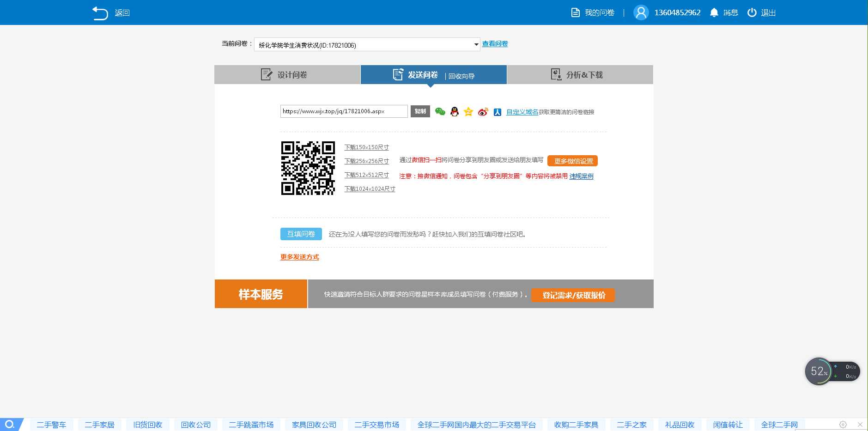The width and height of the screenshot is (868, 431).
Task: Open the 自定义域名 link
Action: click(522, 112)
